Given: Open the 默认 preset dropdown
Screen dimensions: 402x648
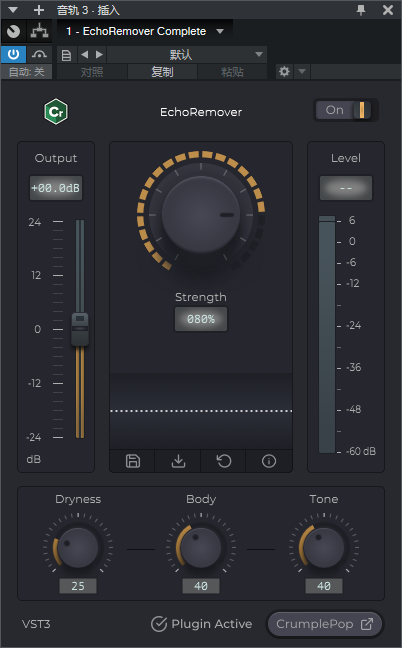Looking at the screenshot, I should click(187, 55).
